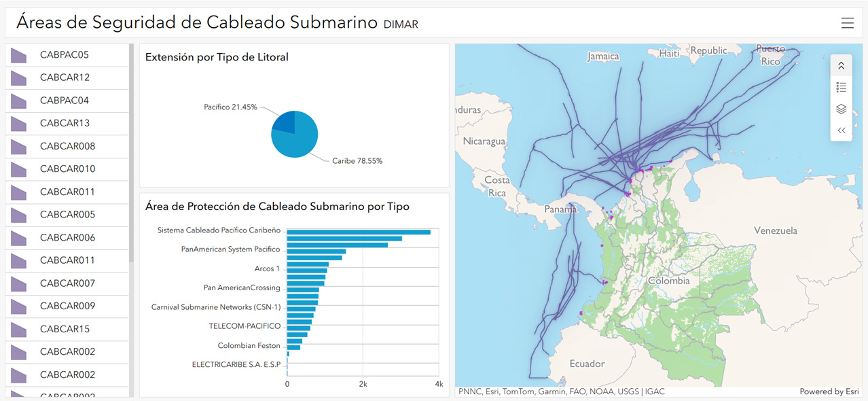This screenshot has width=868, height=401.
Task: Open the map layers list
Action: [841, 109]
